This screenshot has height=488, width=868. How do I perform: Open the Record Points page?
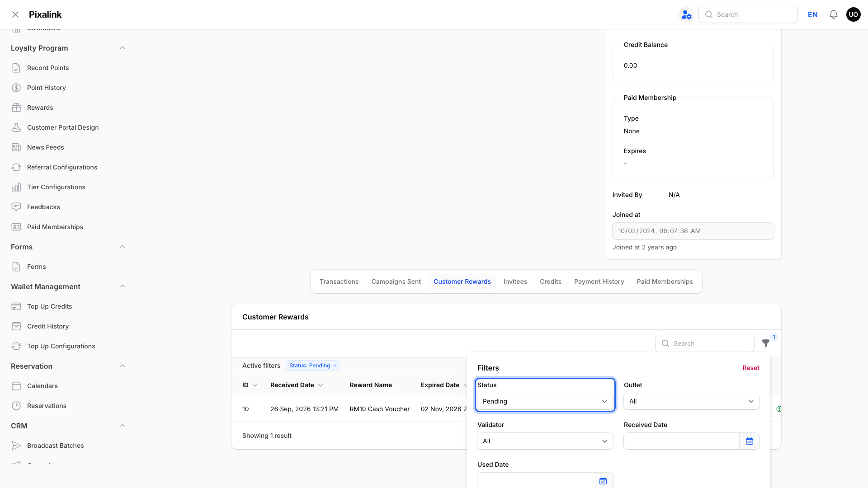point(48,68)
